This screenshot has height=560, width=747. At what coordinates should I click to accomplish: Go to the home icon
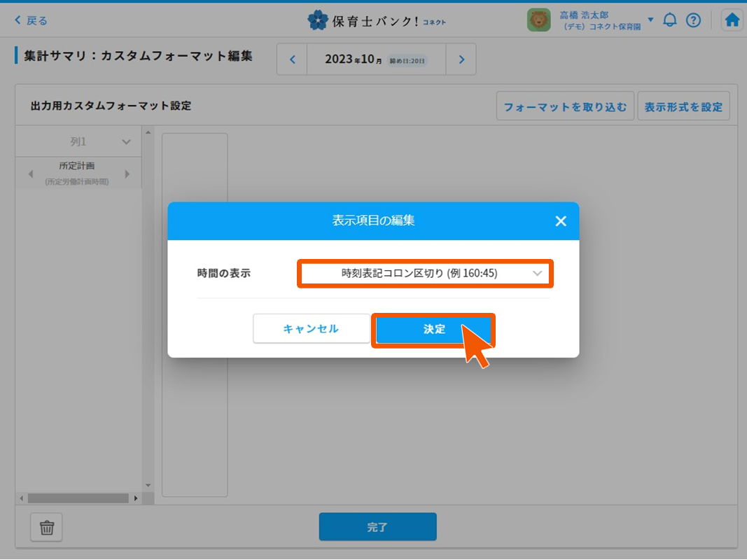732,20
